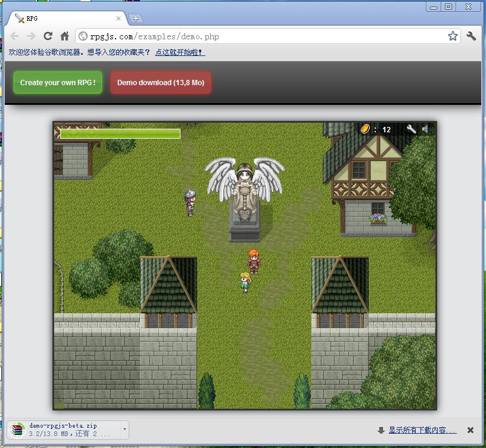
Task: Bookmark this page with the star
Action: coord(453,36)
